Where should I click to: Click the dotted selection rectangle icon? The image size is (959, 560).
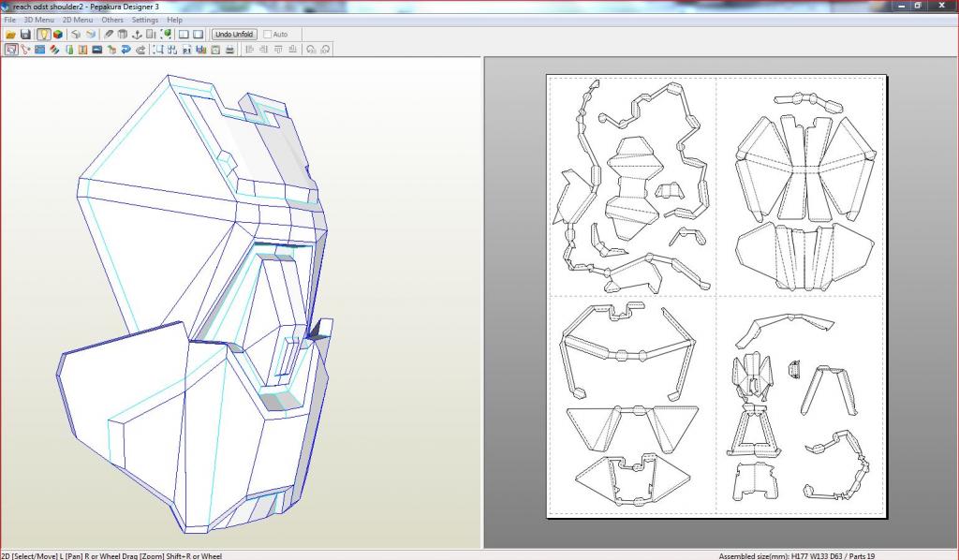tap(158, 50)
